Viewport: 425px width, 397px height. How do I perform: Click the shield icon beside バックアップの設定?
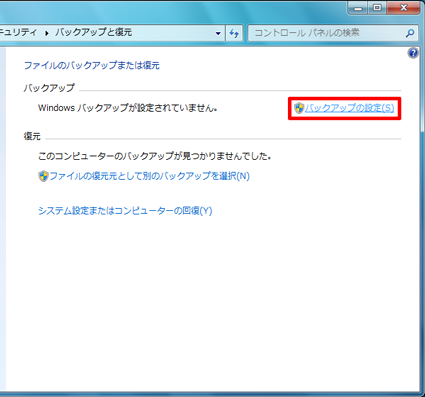299,108
